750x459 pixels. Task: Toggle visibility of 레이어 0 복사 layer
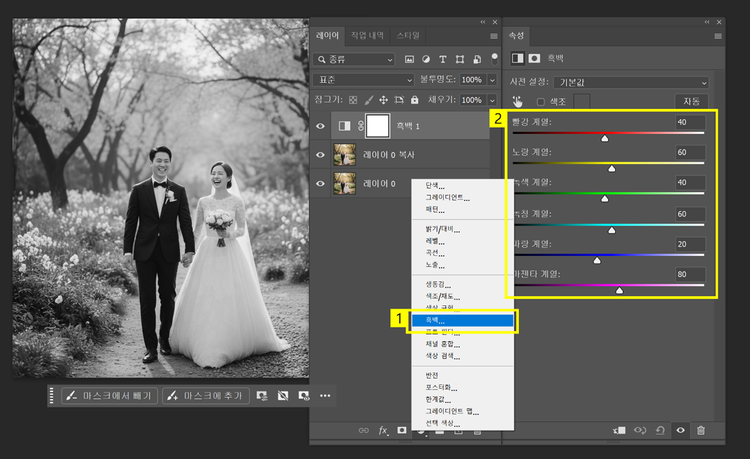tap(321, 155)
